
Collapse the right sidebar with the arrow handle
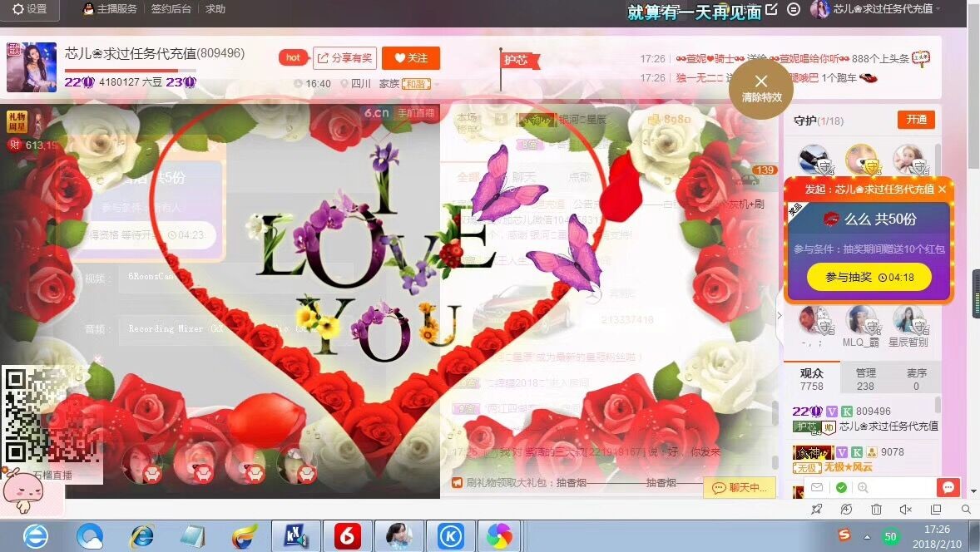(x=780, y=315)
